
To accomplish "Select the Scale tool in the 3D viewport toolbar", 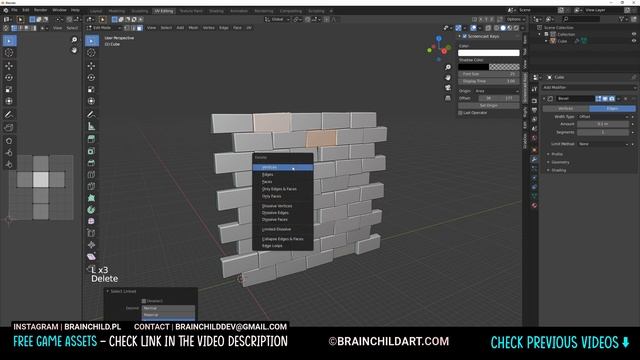I will point(91,89).
